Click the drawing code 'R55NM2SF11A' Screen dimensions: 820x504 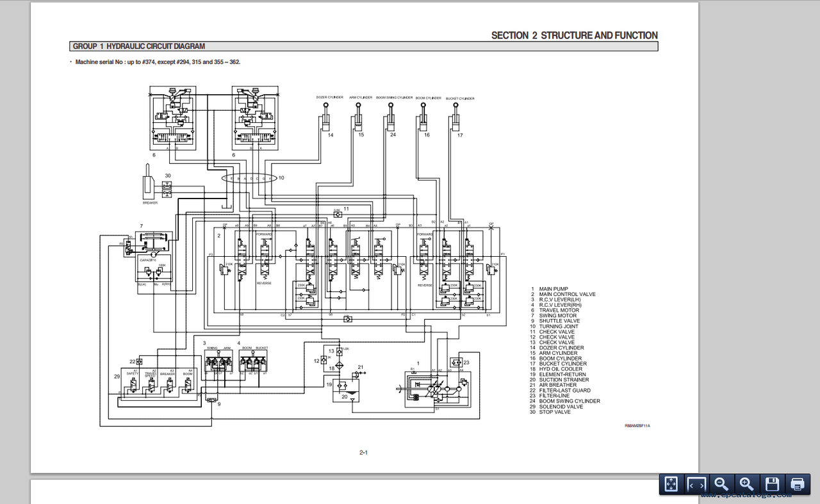pyautogui.click(x=637, y=426)
